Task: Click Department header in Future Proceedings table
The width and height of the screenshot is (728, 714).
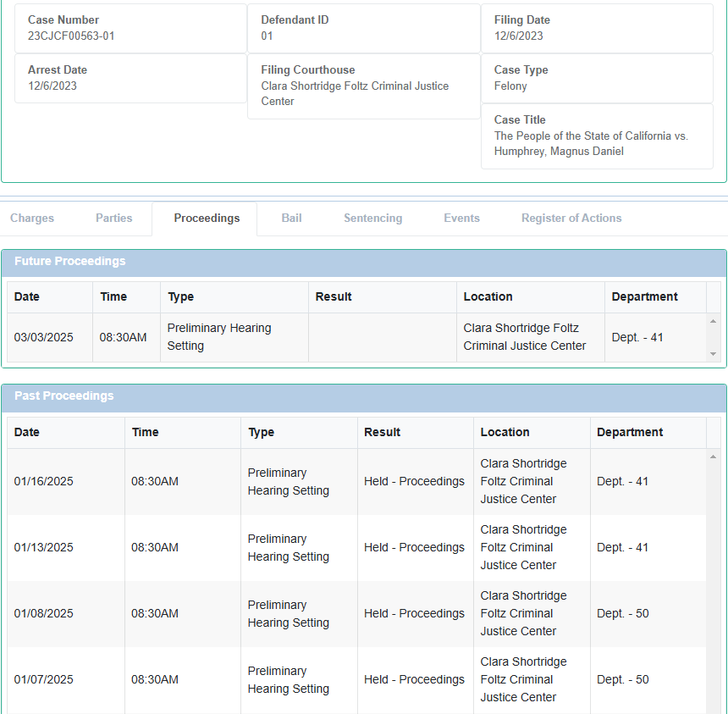Action: pos(644,296)
